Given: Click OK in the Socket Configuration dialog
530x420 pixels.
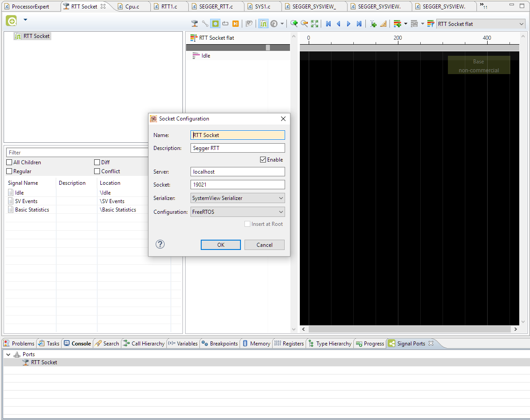Looking at the screenshot, I should tap(220, 245).
